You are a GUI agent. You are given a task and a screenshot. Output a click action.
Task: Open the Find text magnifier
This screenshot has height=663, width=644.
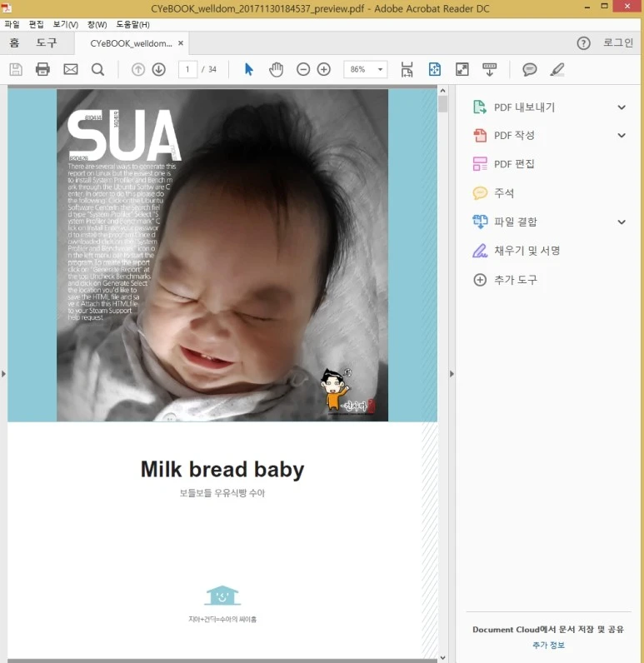(x=97, y=69)
